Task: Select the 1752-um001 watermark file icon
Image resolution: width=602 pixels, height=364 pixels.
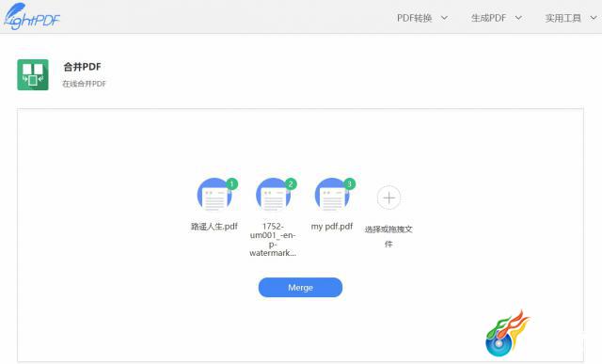Action: click(274, 195)
